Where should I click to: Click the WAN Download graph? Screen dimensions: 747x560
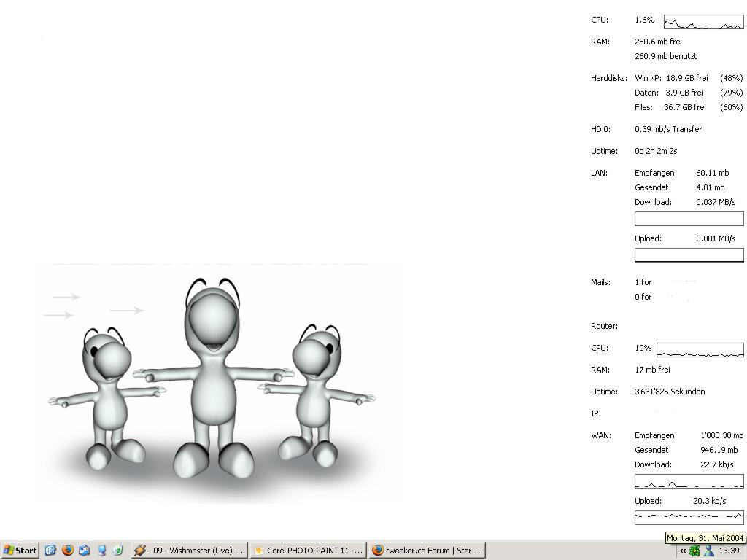click(689, 481)
